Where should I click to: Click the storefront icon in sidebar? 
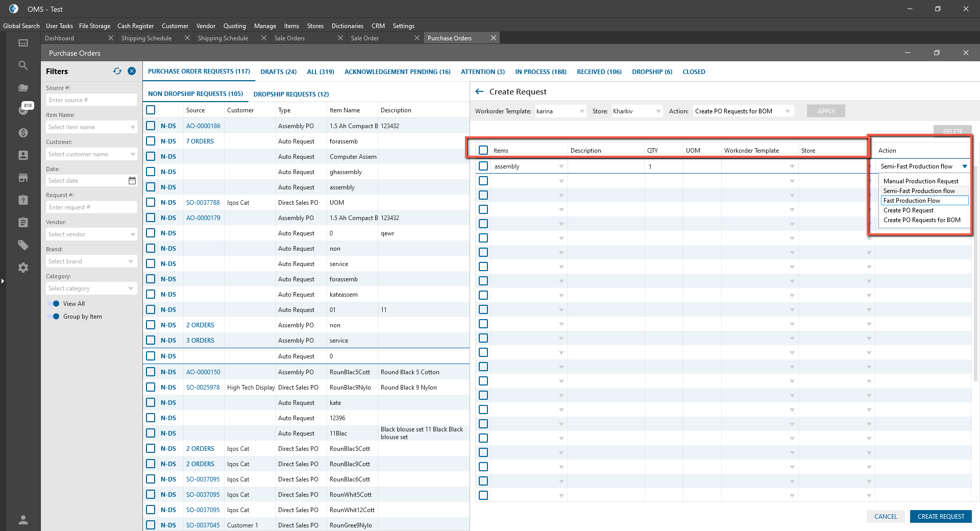click(x=23, y=178)
